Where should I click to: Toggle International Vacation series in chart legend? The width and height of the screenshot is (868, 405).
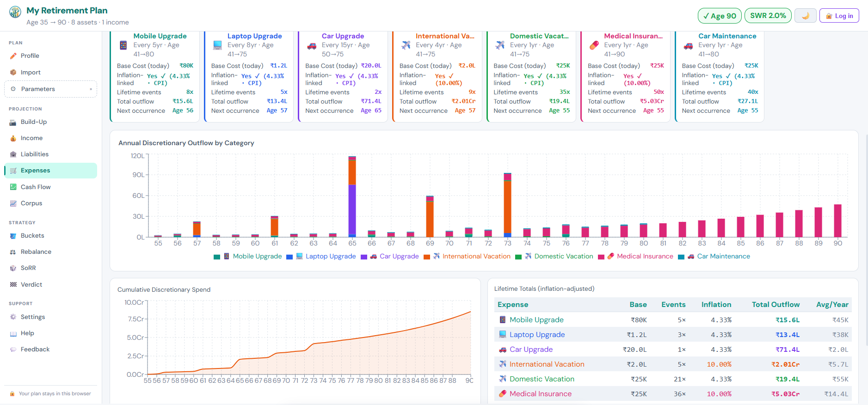[x=467, y=257]
